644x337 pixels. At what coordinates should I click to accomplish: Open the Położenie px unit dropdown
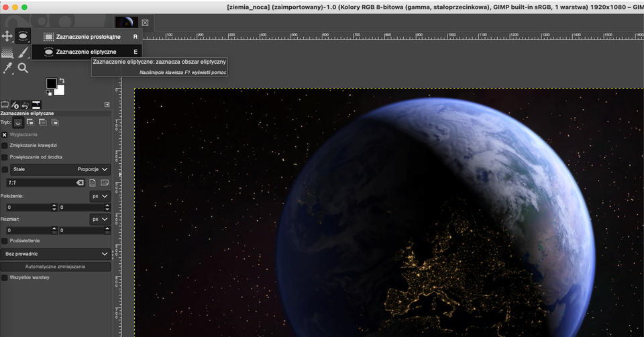[x=99, y=197]
